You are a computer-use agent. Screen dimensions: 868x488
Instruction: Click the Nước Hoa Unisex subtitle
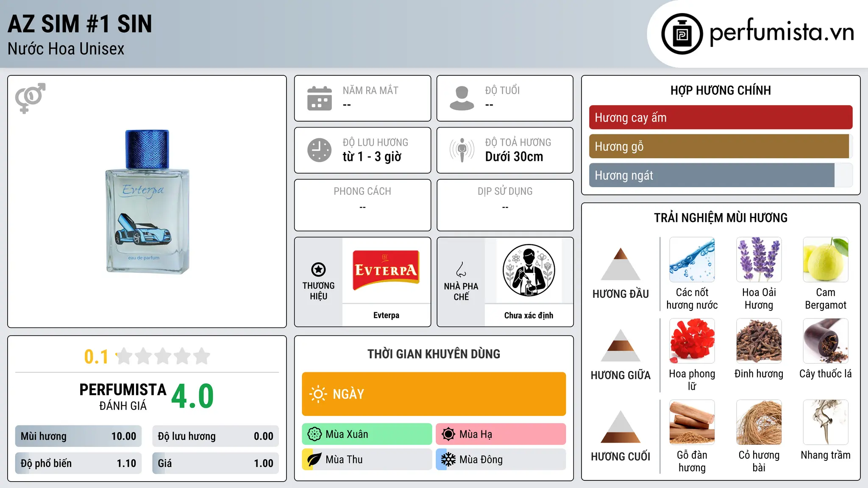click(x=66, y=49)
